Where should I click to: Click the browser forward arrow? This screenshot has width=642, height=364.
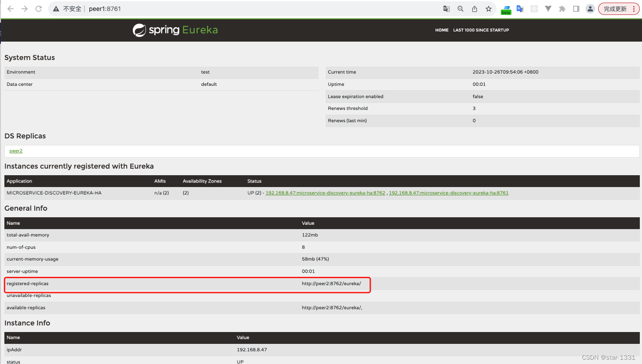click(25, 9)
